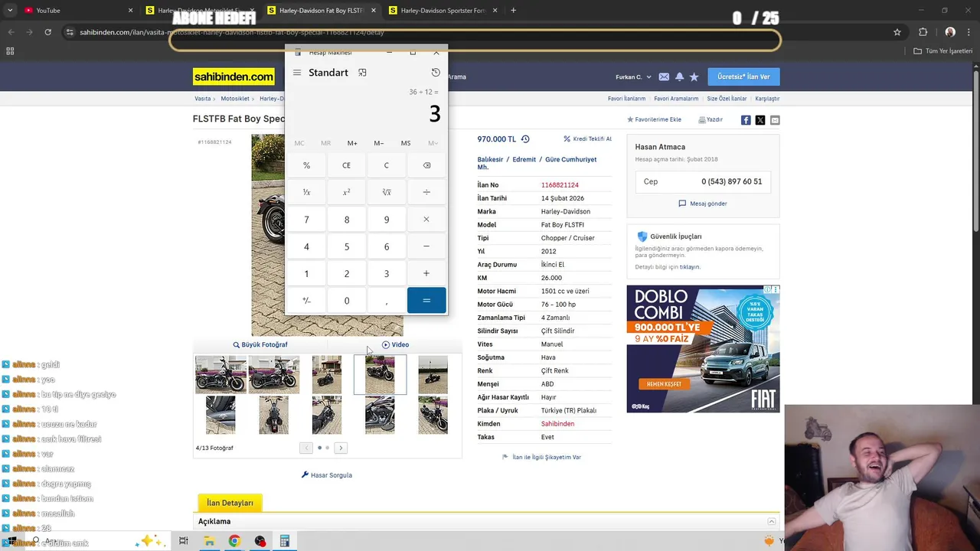Screen dimensions: 980x551
Task: Expand the Furkan C. account dropdown
Action: pos(633,77)
